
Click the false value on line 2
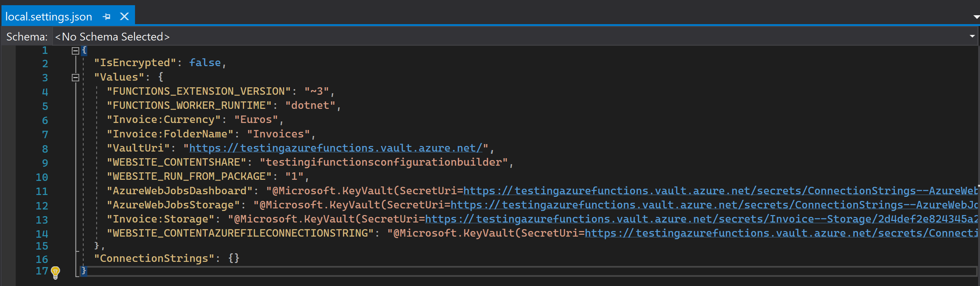pos(205,63)
